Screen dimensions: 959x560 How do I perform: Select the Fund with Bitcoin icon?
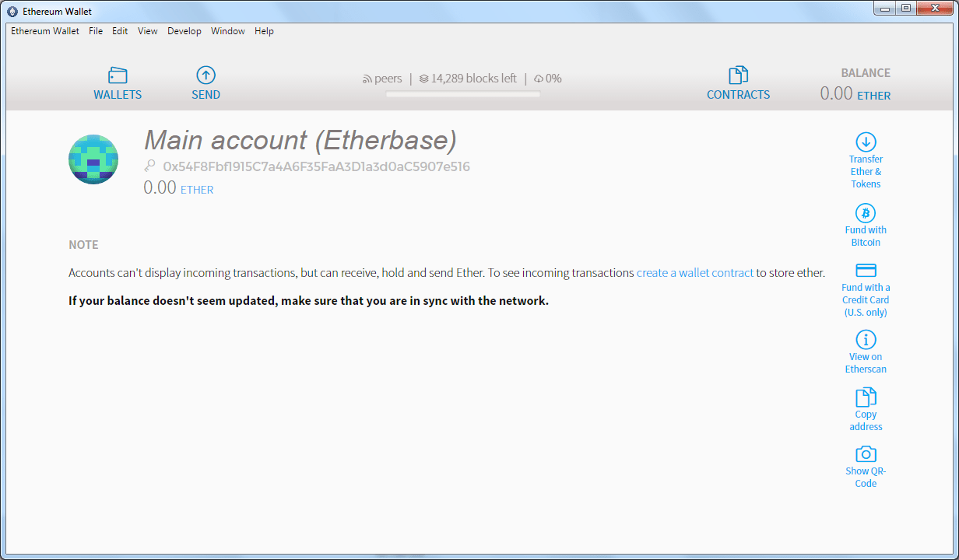pyautogui.click(x=866, y=212)
